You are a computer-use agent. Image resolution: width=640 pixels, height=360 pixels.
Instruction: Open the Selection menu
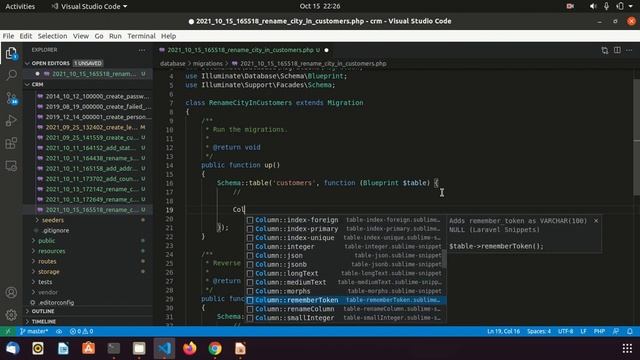click(x=52, y=36)
